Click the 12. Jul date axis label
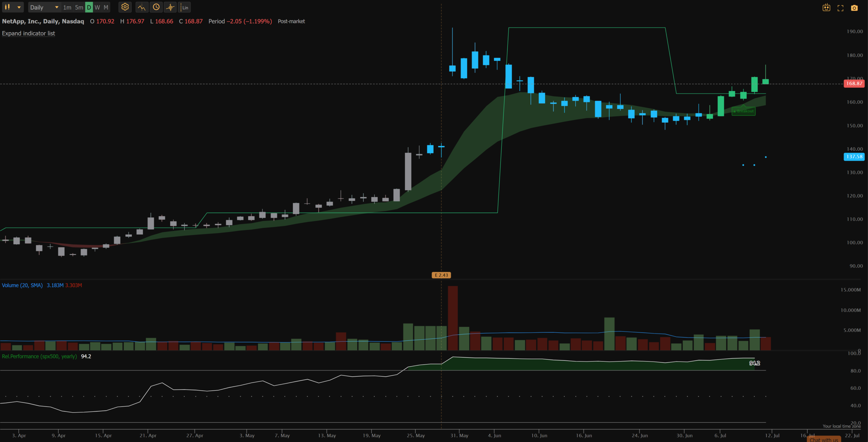This screenshot has height=442, width=868. coord(772,435)
